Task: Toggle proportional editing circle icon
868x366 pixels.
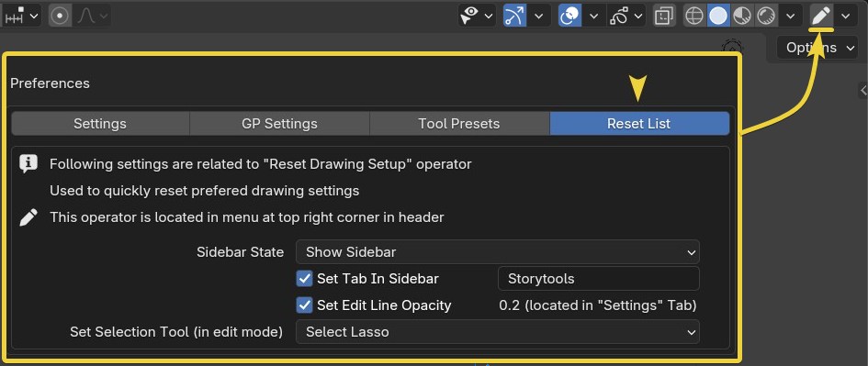Action: 60,16
